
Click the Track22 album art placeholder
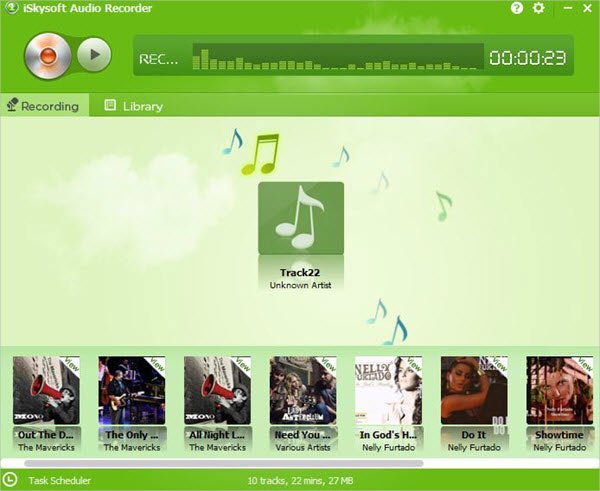(301, 218)
